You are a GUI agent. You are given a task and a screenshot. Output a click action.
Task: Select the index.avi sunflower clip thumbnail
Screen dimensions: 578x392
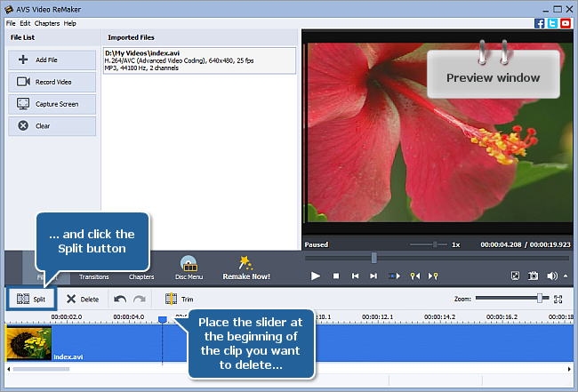click(x=28, y=343)
